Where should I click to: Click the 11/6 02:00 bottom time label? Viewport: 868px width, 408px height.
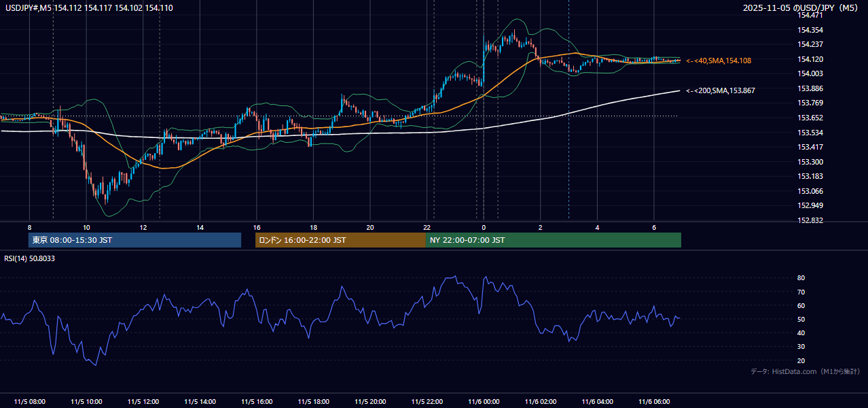[x=541, y=402]
